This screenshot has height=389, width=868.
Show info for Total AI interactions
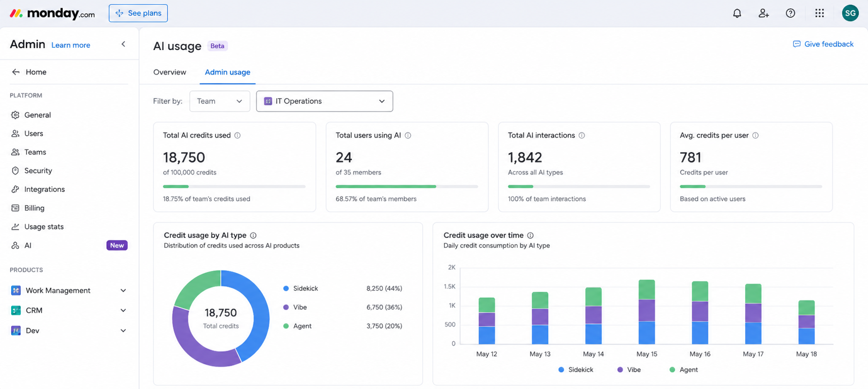click(x=582, y=135)
